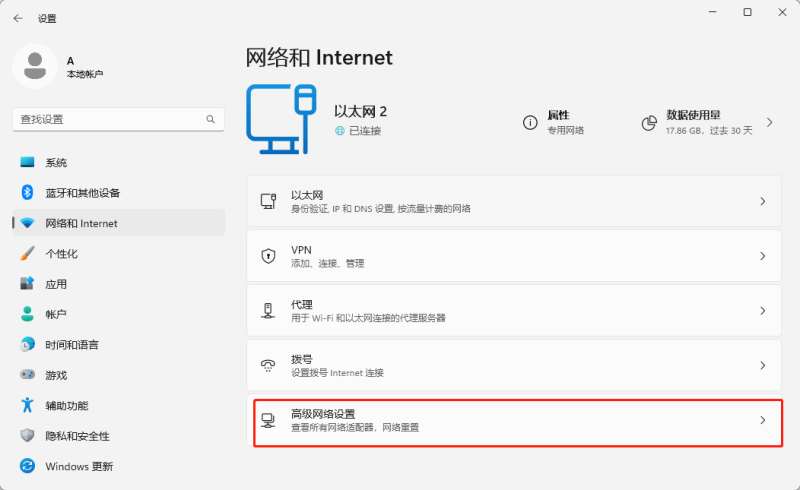Click the 代理 server icon
Viewport: 800px width, 490px height.
[268, 310]
